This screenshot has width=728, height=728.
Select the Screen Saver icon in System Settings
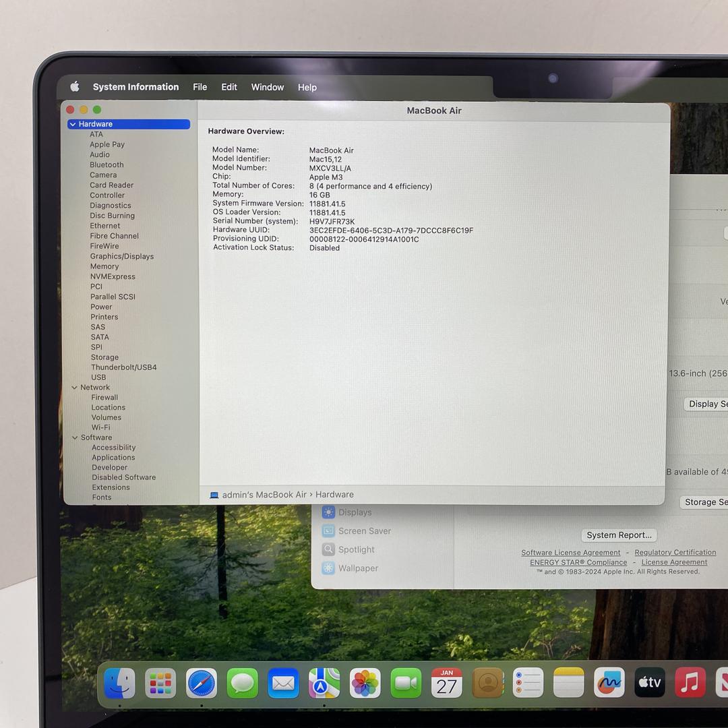click(328, 530)
